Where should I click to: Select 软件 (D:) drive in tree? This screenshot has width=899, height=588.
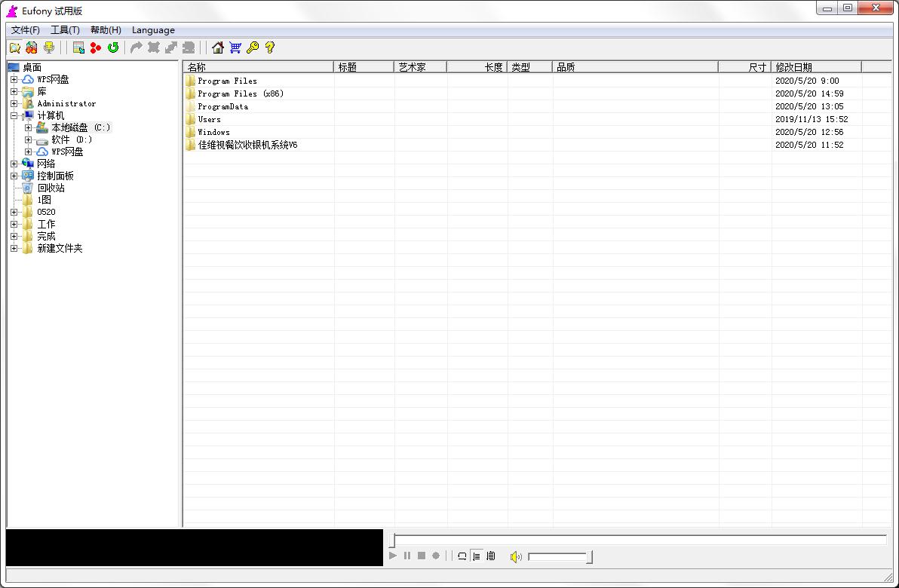(72, 139)
